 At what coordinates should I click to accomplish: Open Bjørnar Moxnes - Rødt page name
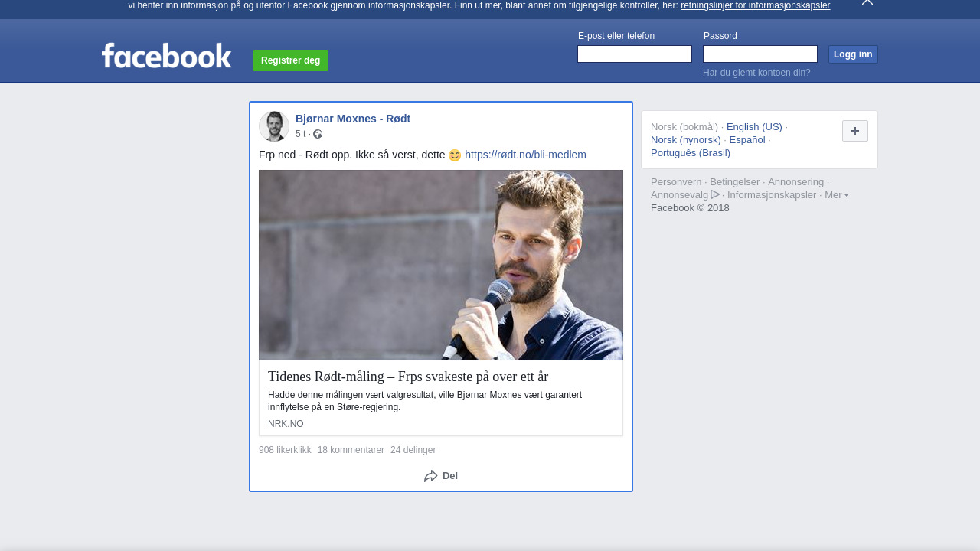coord(353,119)
